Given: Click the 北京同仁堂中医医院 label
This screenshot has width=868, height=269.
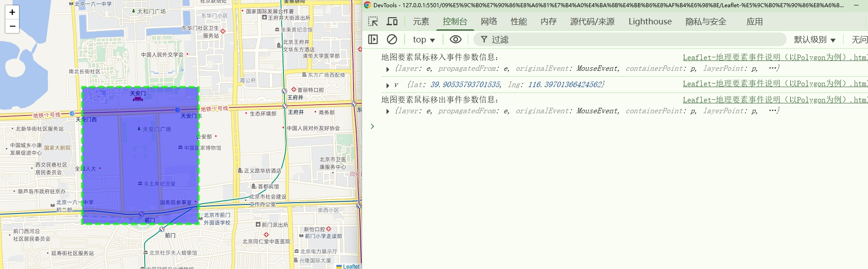Looking at the screenshot, I should click(x=266, y=241).
